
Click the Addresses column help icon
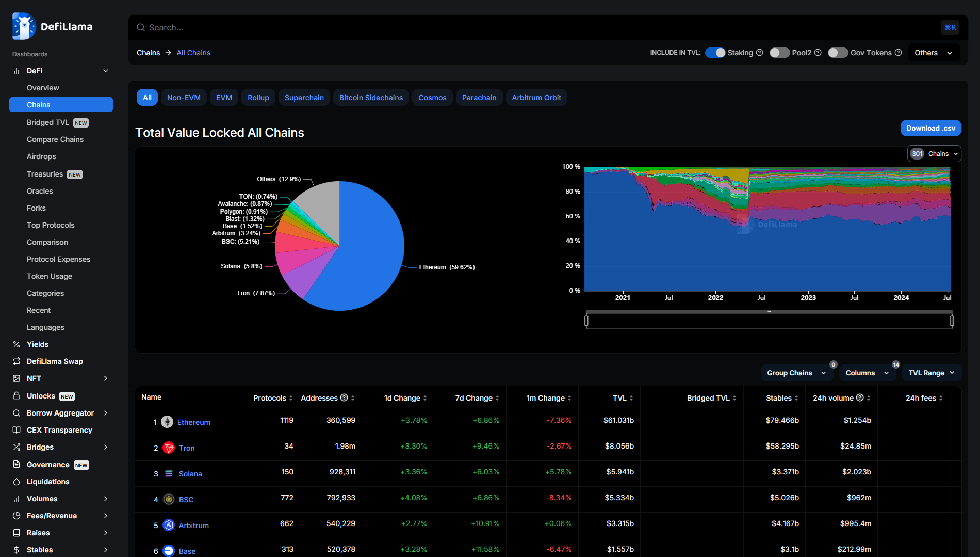344,397
